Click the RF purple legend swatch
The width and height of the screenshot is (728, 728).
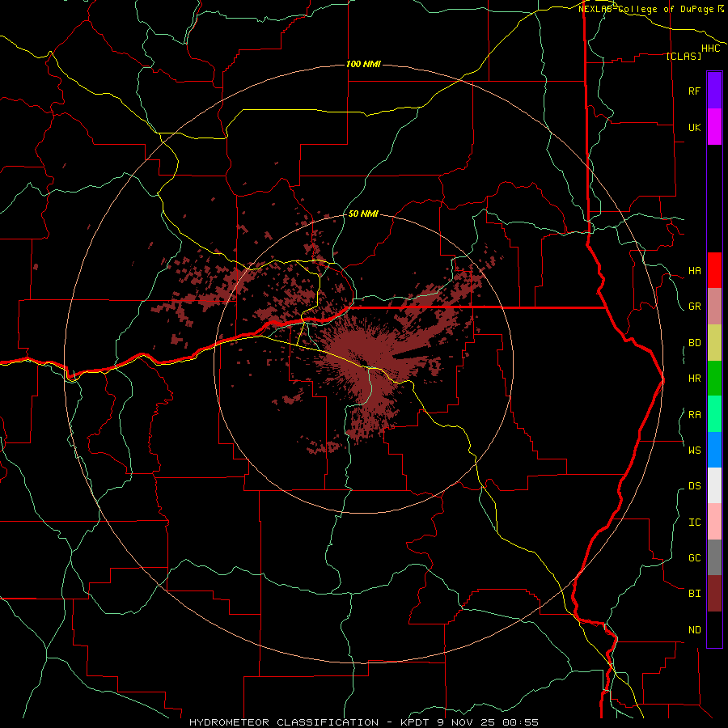point(714,90)
